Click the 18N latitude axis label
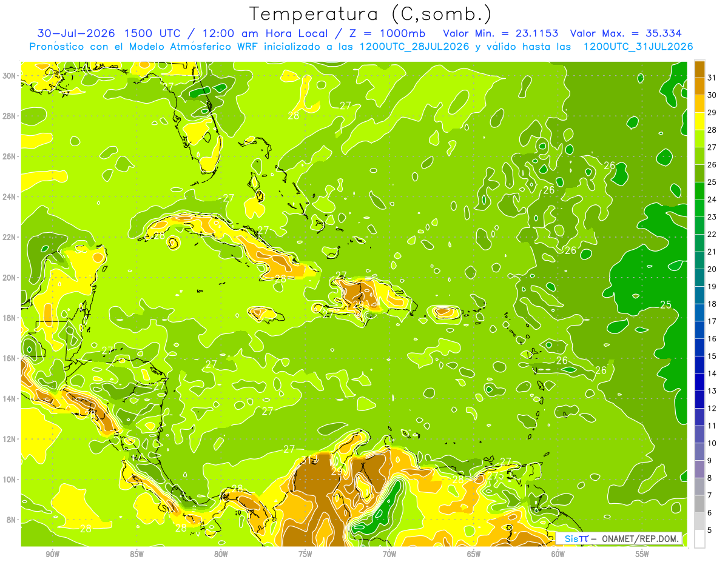This screenshot has width=728, height=562. point(10,318)
